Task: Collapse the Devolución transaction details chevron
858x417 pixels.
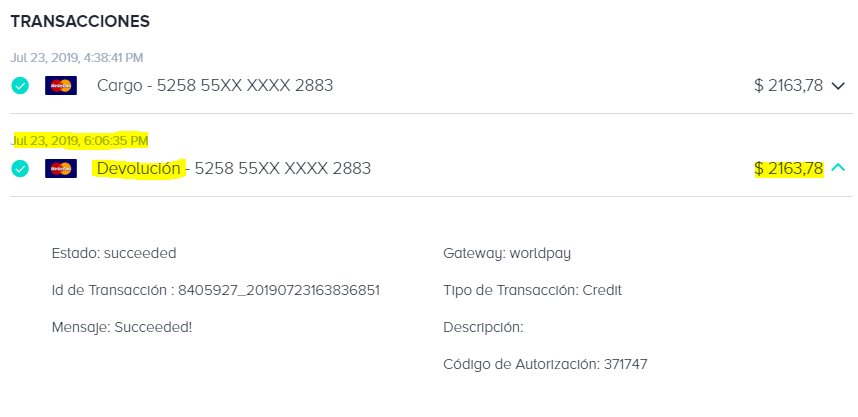Action: 838,168
